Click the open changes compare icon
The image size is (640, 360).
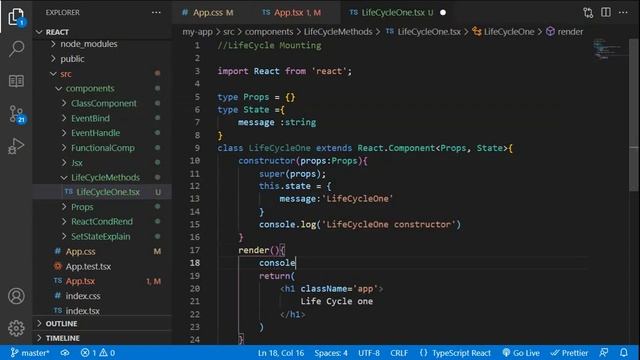click(x=588, y=13)
